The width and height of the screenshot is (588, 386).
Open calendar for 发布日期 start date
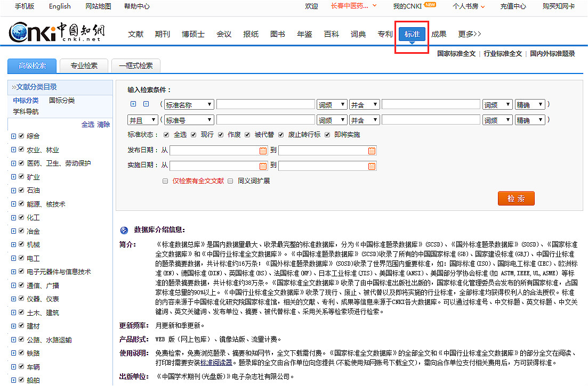pos(263,151)
